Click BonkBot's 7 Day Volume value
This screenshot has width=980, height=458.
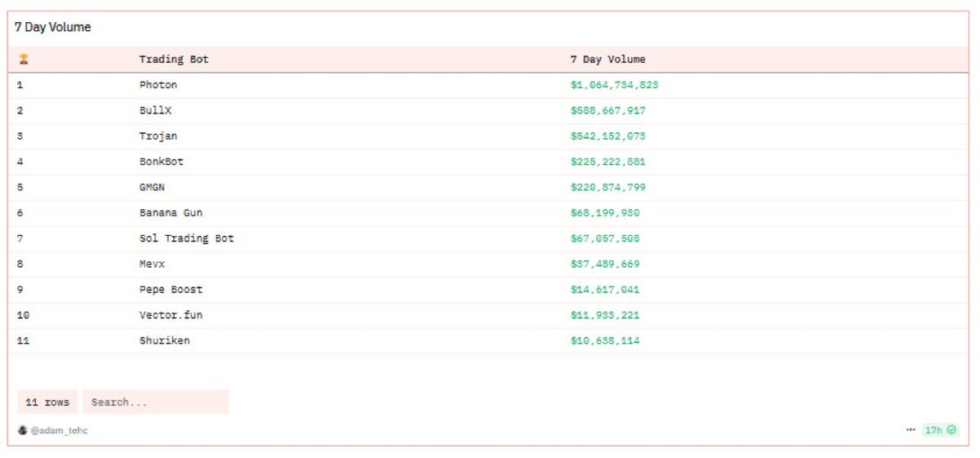(x=608, y=162)
